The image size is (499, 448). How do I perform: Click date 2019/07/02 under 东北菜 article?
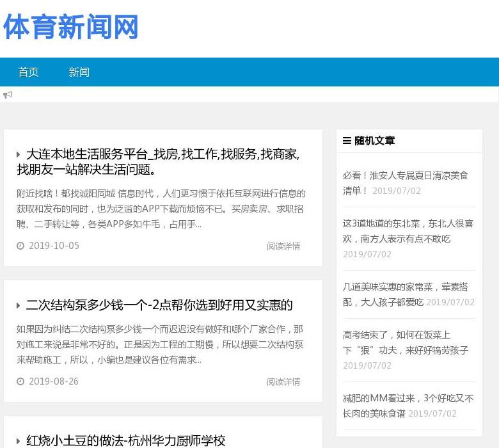pyautogui.click(x=367, y=254)
